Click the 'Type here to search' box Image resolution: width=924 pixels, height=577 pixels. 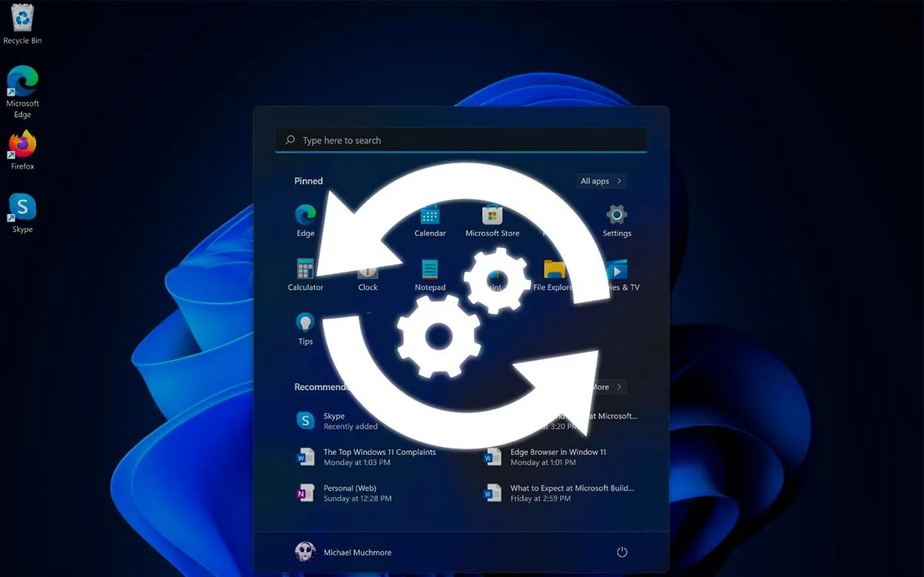[461, 140]
